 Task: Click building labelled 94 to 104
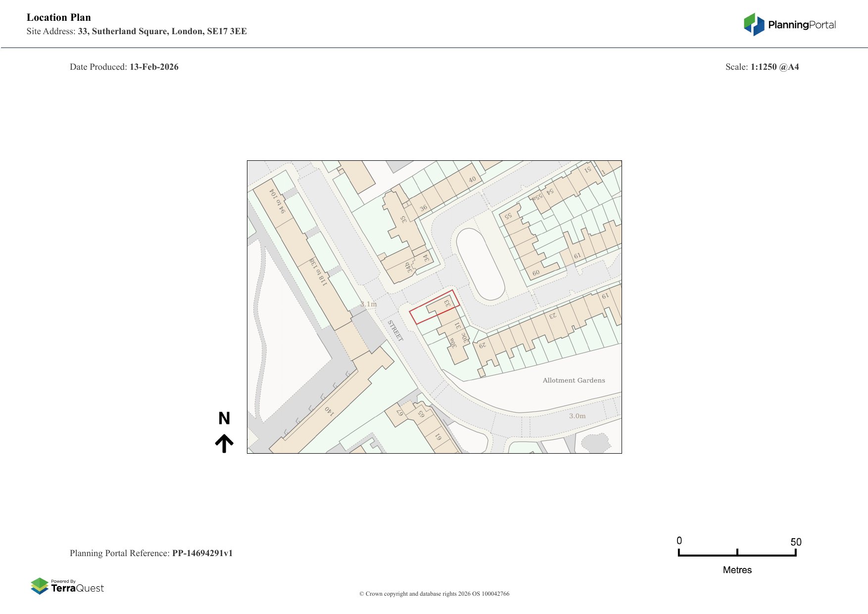(277, 200)
